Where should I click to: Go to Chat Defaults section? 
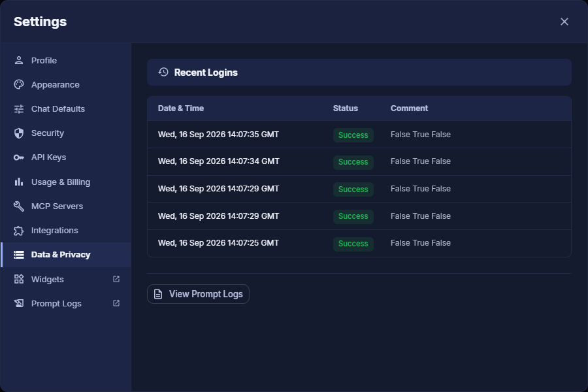pyautogui.click(x=66, y=109)
